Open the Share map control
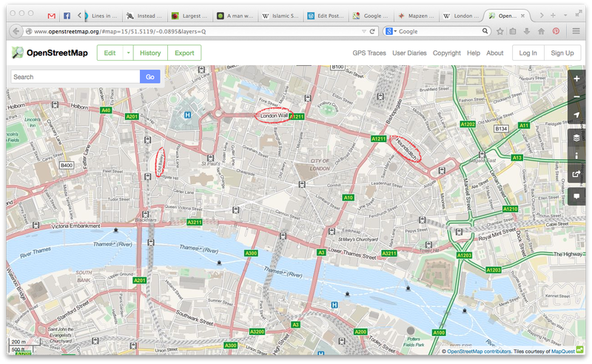Image resolution: width=592 pixels, height=364 pixels. (x=576, y=174)
